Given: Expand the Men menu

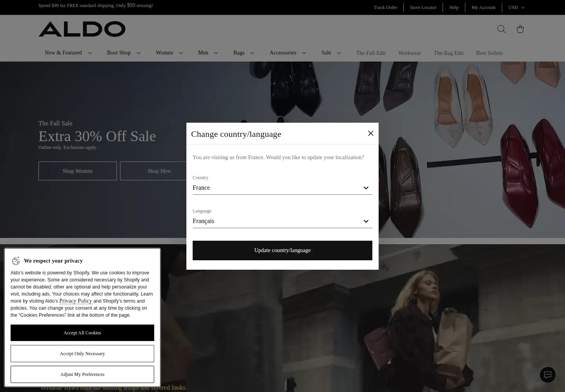Looking at the screenshot, I should click(x=208, y=53).
